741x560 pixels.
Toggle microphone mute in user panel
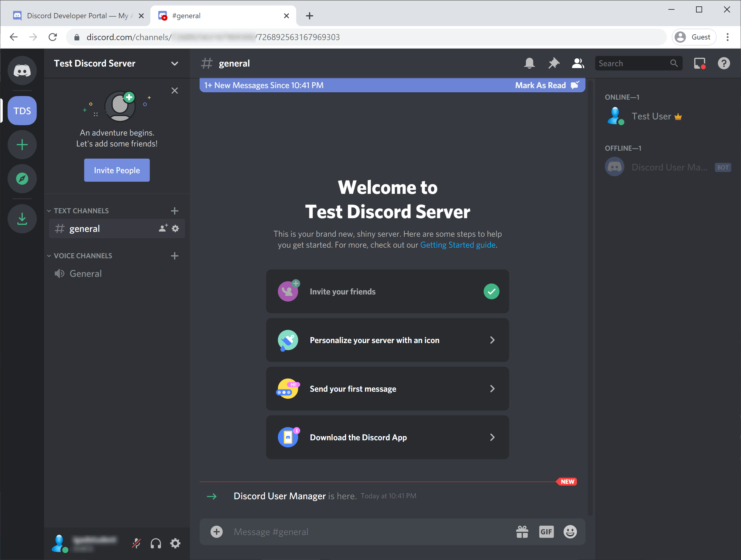136,543
